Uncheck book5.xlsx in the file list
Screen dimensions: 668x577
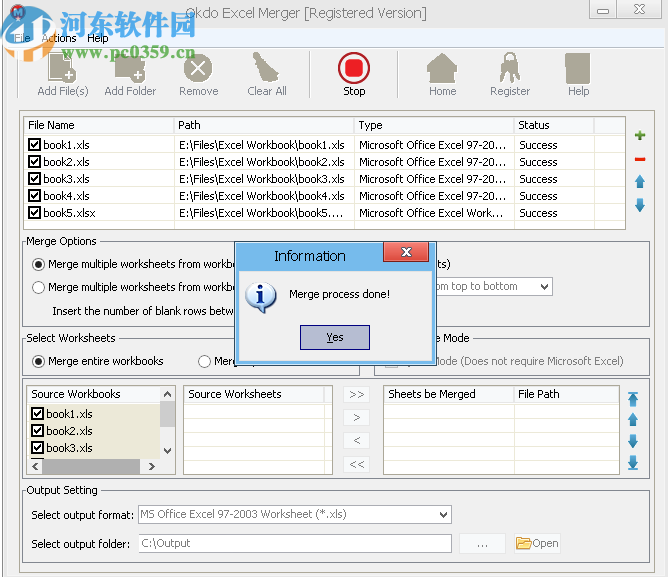point(35,213)
